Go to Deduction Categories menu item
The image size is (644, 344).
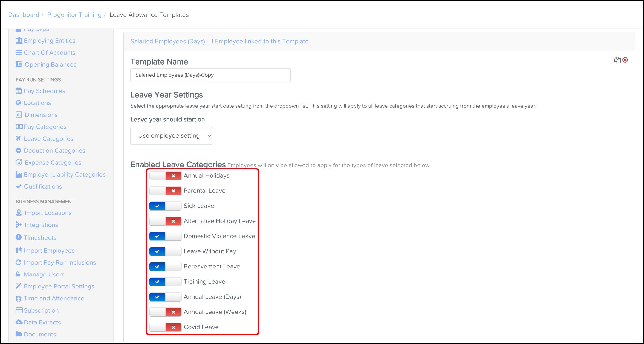(54, 150)
